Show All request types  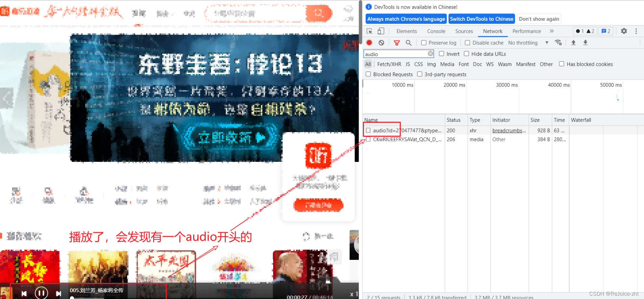[x=368, y=64]
